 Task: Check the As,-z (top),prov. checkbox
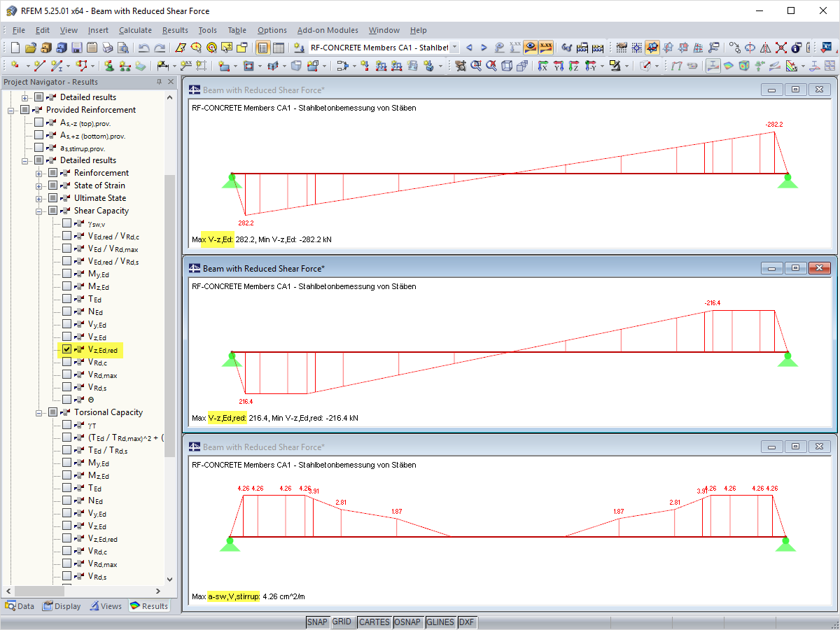click(38, 122)
